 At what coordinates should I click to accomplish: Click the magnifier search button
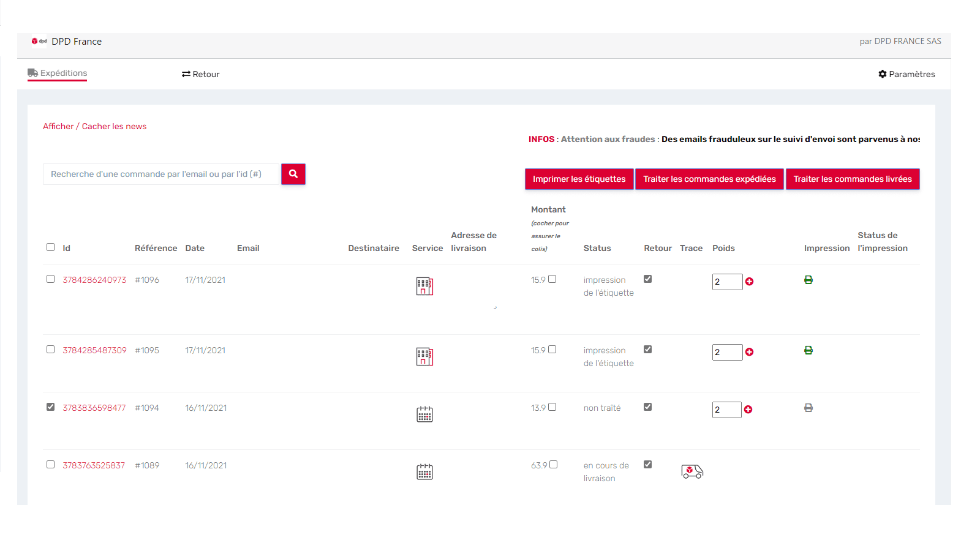[293, 174]
